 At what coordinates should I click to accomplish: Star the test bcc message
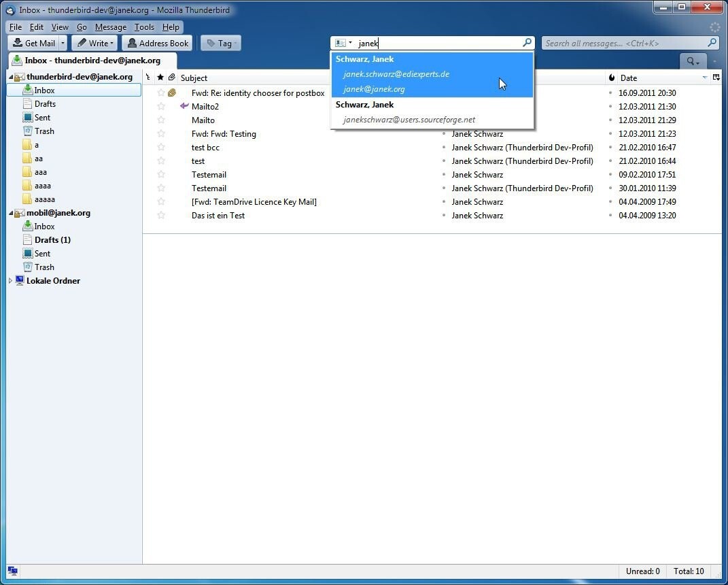point(161,147)
